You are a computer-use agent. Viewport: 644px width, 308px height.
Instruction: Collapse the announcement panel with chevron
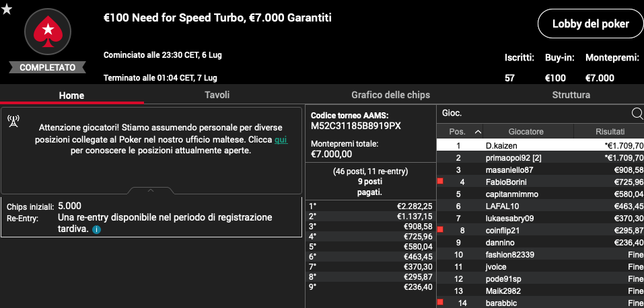(151, 190)
